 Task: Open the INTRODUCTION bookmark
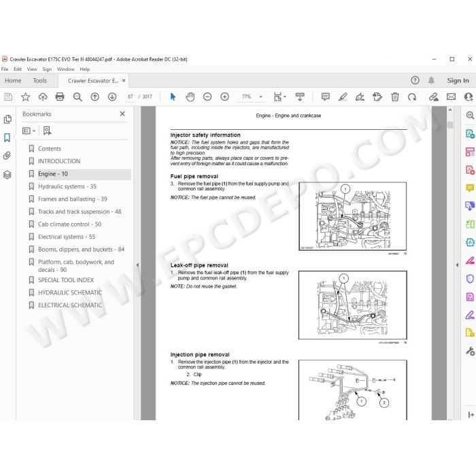59,161
